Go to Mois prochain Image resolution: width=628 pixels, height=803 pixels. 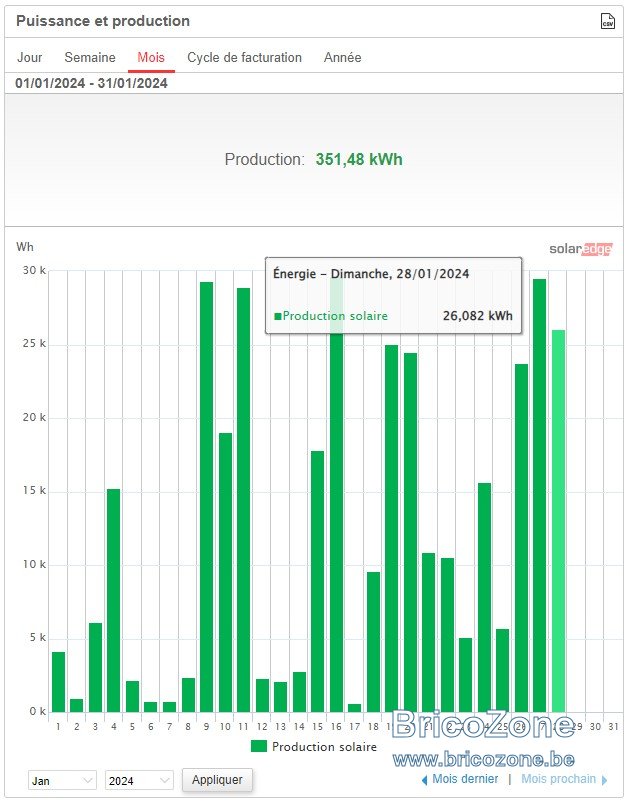click(x=558, y=779)
